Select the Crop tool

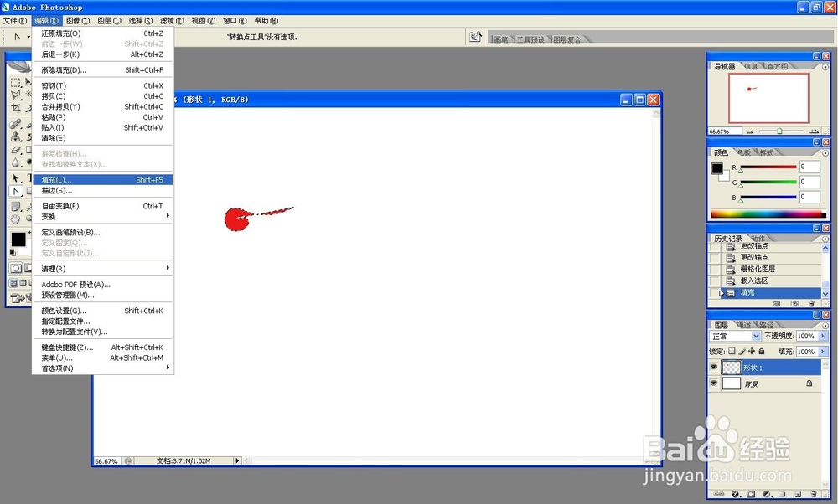[x=15, y=108]
